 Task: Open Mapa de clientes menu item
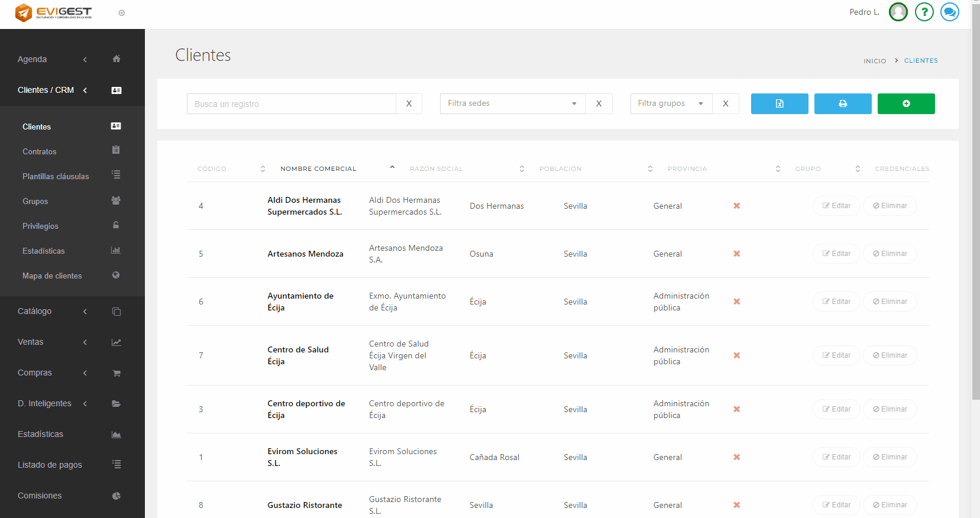[x=52, y=276]
